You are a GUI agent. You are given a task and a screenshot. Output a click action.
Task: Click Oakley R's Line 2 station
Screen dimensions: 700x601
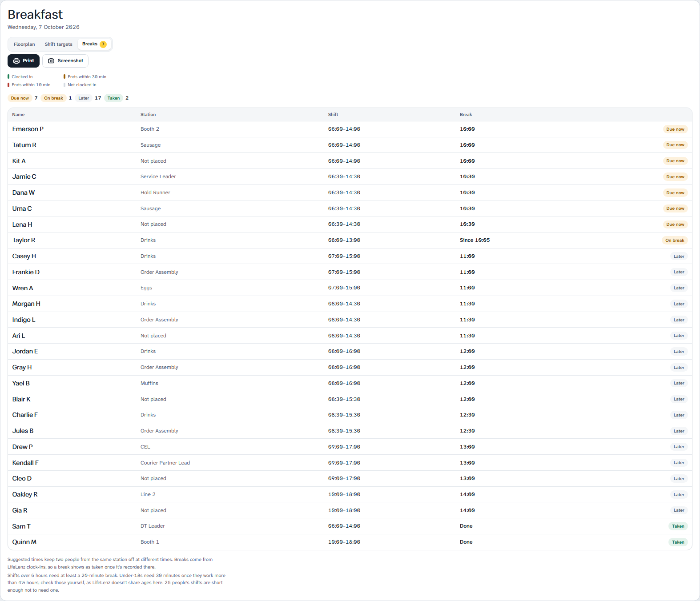click(148, 494)
